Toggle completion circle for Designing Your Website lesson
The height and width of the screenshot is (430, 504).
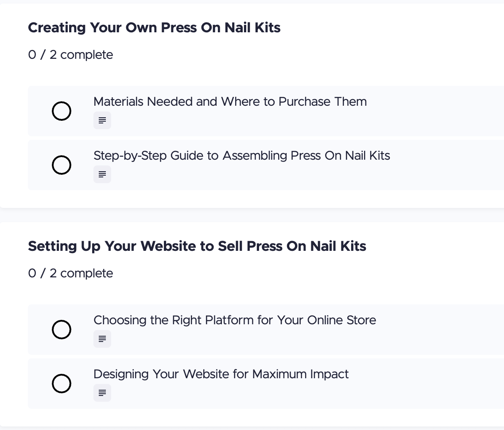(62, 384)
